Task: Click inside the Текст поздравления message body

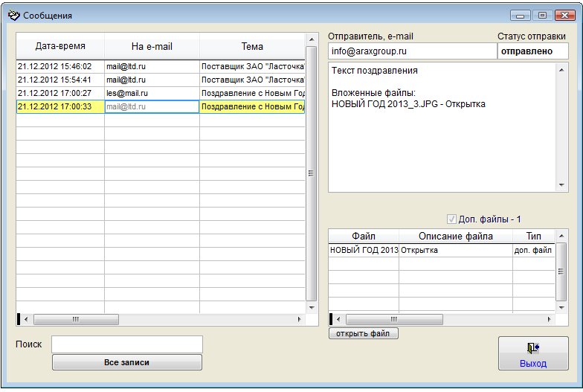Action: tap(442, 127)
